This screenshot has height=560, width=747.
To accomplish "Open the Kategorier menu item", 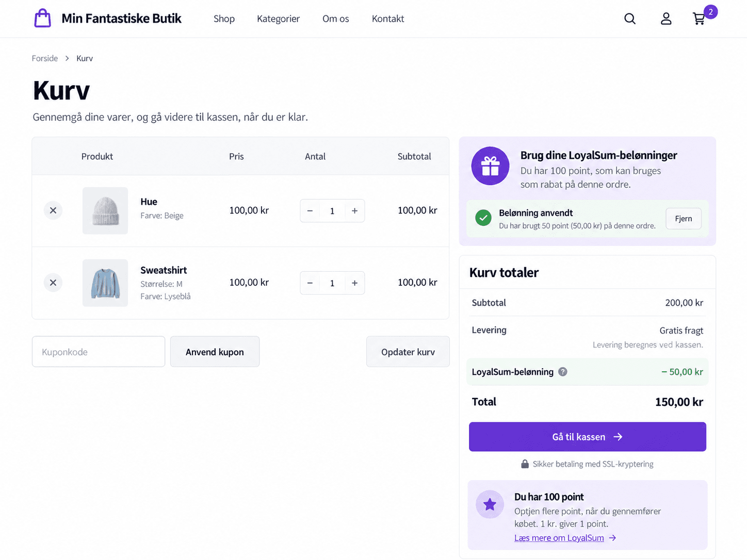I will tap(279, 19).
